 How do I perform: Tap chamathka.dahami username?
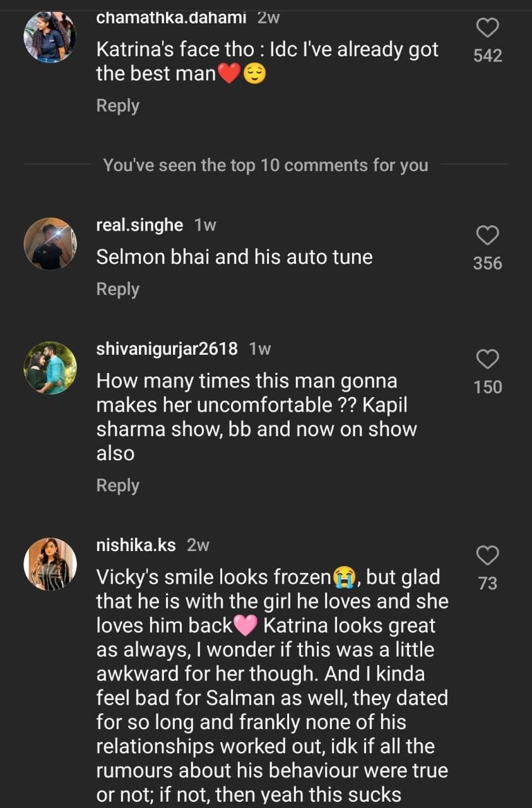point(171,18)
